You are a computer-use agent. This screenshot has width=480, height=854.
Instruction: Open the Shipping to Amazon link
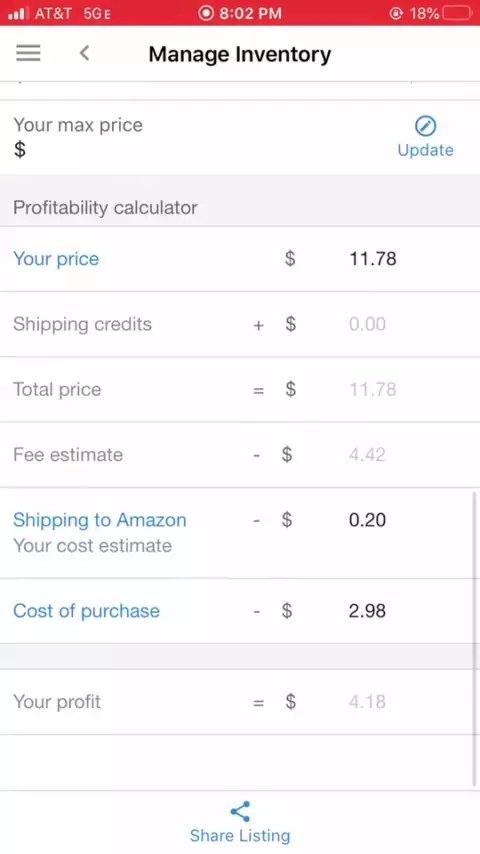pos(100,520)
